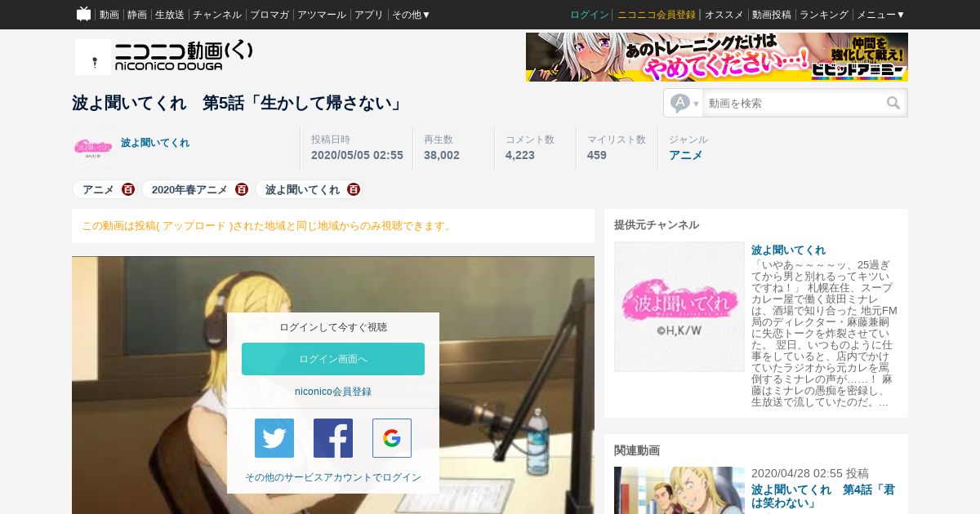Open the 静画 menu item
The height and width of the screenshot is (514, 980).
(137, 15)
